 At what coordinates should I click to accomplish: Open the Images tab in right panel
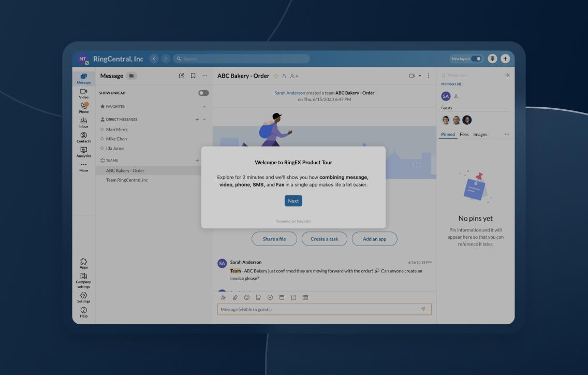click(x=480, y=134)
